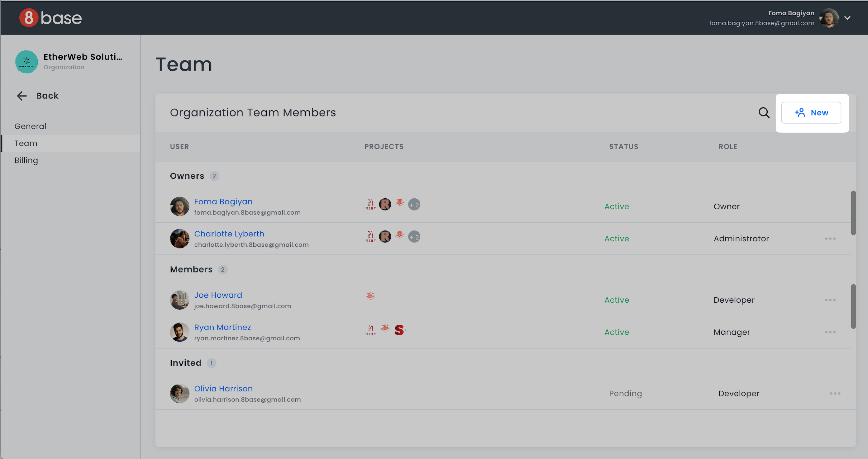The width and height of the screenshot is (868, 459).
Task: Click the R project icon in Charlotte Lyberth's row
Action: click(385, 236)
